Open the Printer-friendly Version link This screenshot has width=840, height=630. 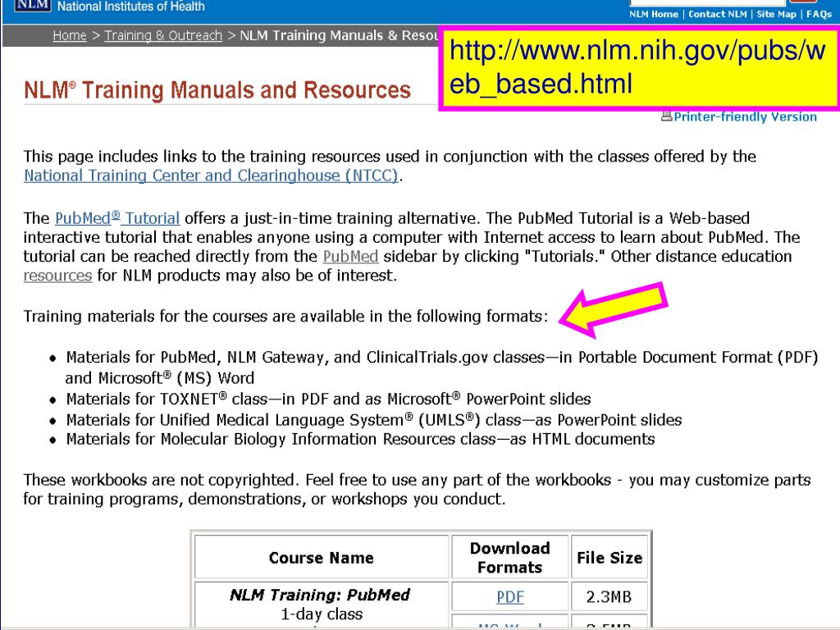[x=745, y=116]
